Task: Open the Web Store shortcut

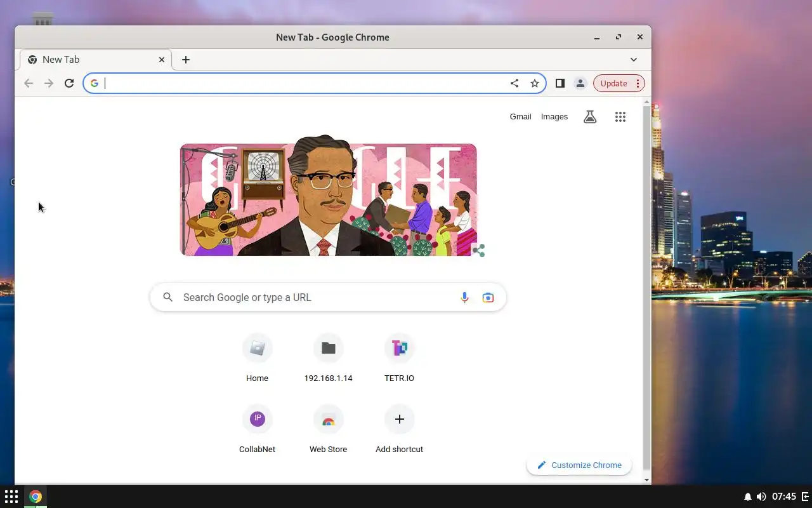Action: [x=328, y=430]
